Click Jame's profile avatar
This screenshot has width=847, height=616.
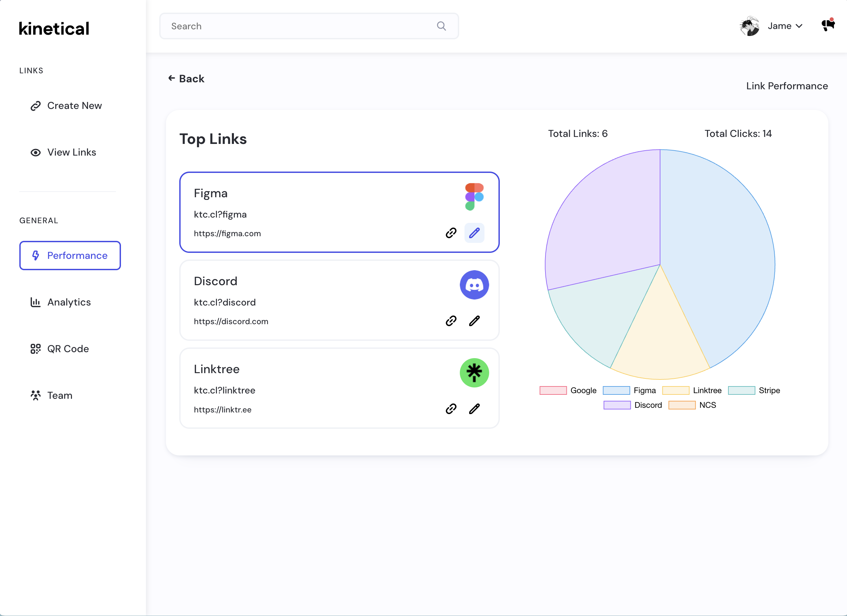[x=749, y=26]
